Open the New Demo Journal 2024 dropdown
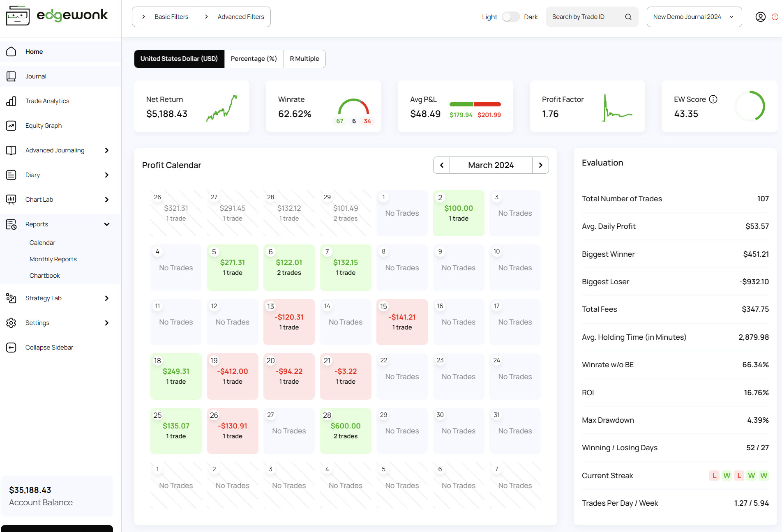 tap(694, 17)
